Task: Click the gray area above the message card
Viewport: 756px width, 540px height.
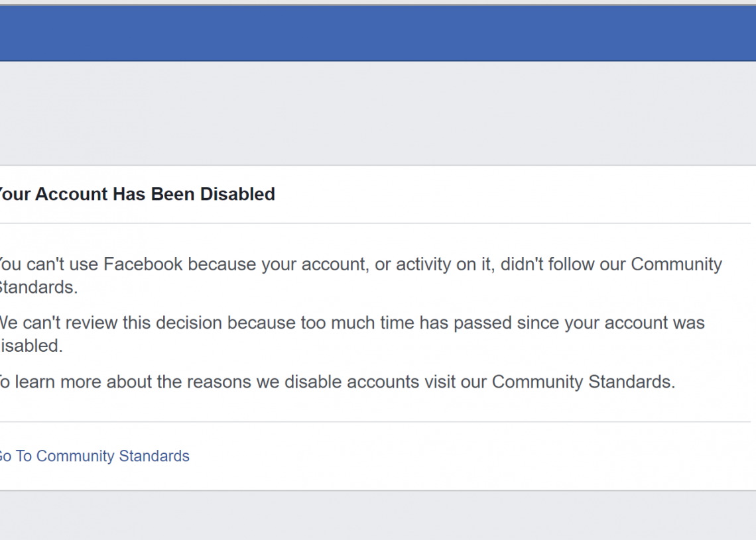Action: tap(378, 113)
